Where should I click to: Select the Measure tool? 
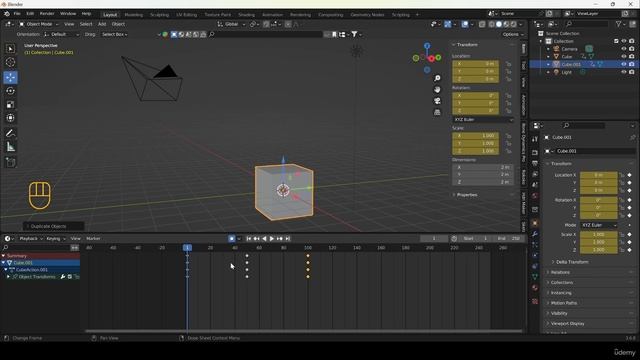tap(11, 147)
